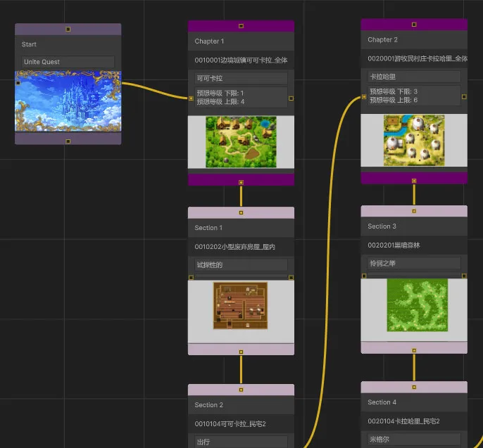Click Chapter 2 node's left input port
The height and width of the screenshot is (448, 483).
(x=364, y=97)
